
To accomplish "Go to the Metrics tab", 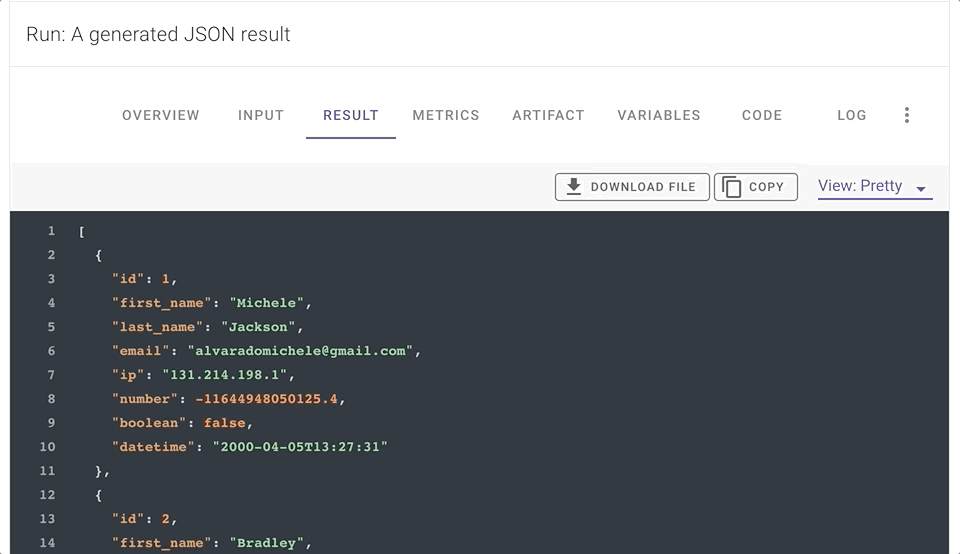I will 446,115.
